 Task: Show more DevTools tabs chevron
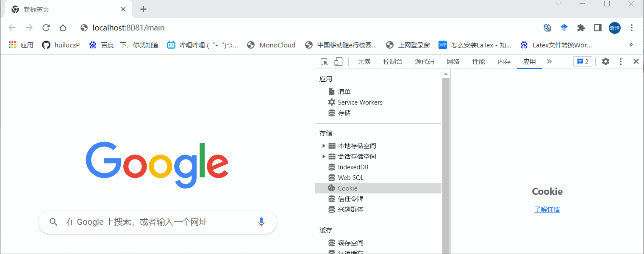tap(550, 61)
